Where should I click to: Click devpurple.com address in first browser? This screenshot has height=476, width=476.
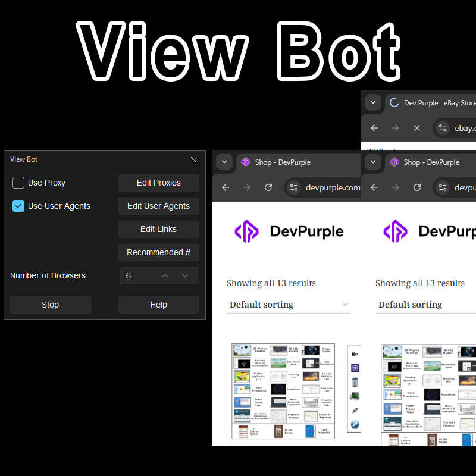click(x=333, y=187)
